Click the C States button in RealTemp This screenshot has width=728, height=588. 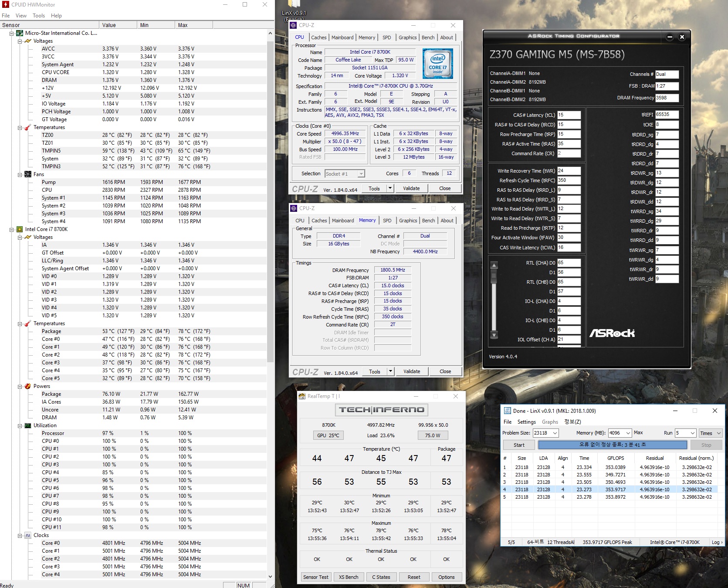[381, 577]
